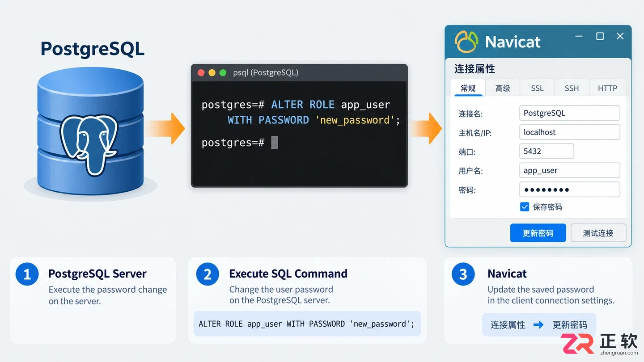Viewport: 644px width, 362px height.
Task: Click the 用户名 field showing app_user
Action: 570,170
